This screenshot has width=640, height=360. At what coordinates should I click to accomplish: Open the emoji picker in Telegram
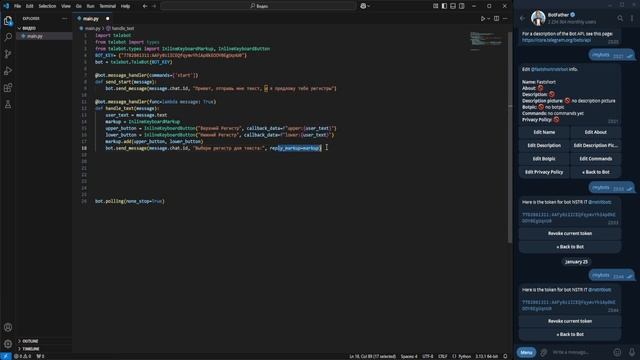click(x=617, y=352)
